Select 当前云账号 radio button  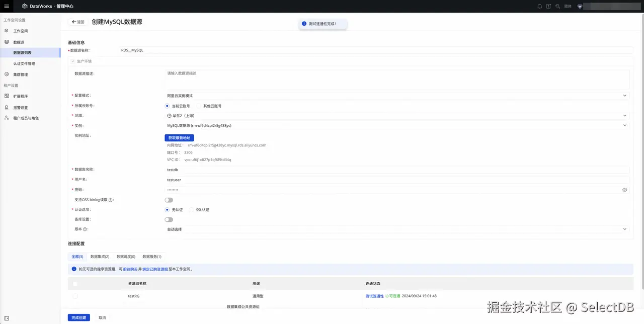(x=167, y=106)
